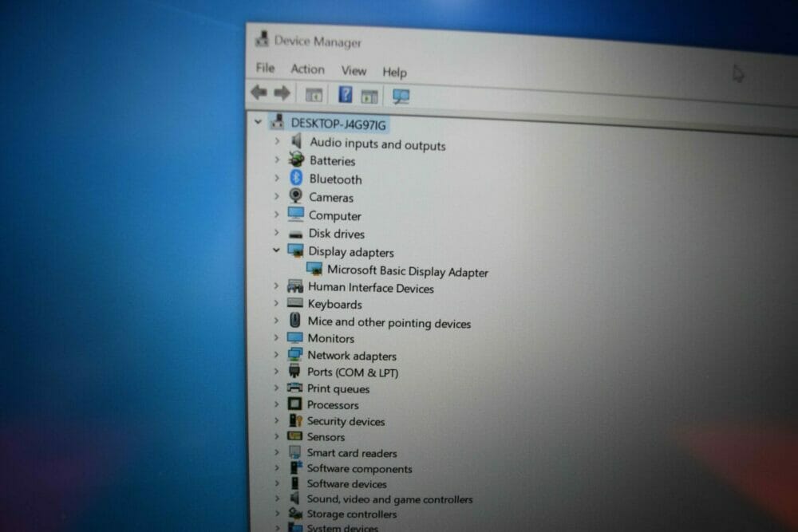Click the Software devices icon
798x532 pixels.
294,483
